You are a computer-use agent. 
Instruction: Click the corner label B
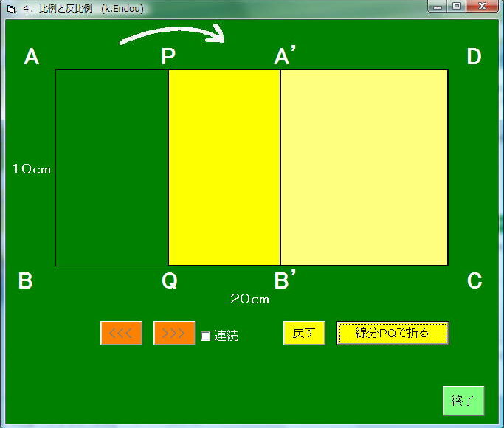[x=25, y=281]
